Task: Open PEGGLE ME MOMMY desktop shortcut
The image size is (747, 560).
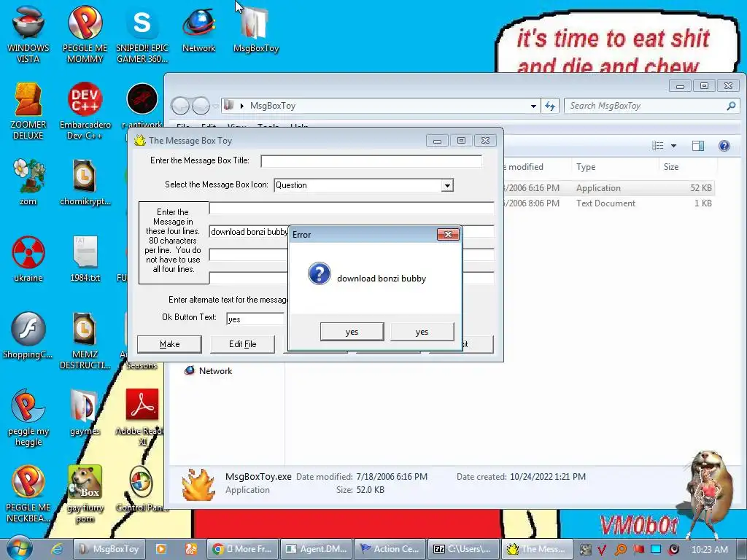Action: point(85,34)
